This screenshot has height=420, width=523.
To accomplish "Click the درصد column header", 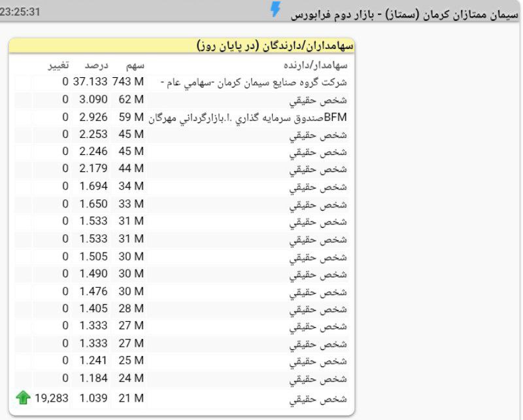I will [x=96, y=65].
